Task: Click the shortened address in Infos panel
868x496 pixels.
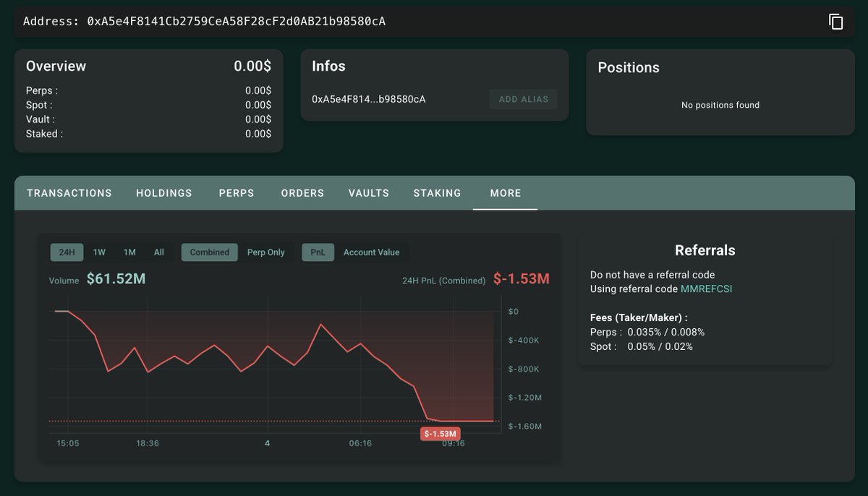Action: click(368, 99)
